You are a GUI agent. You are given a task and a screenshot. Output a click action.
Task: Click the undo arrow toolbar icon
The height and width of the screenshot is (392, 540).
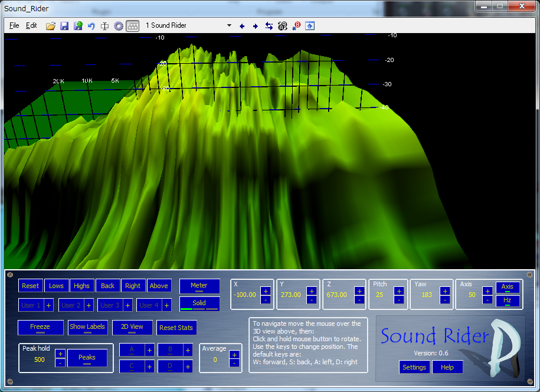coord(91,26)
